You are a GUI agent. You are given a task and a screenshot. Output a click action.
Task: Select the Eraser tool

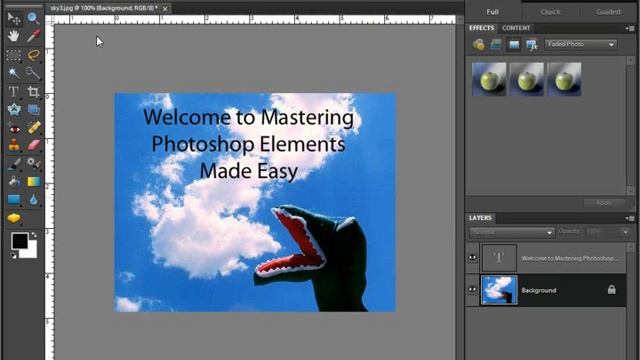[x=33, y=145]
